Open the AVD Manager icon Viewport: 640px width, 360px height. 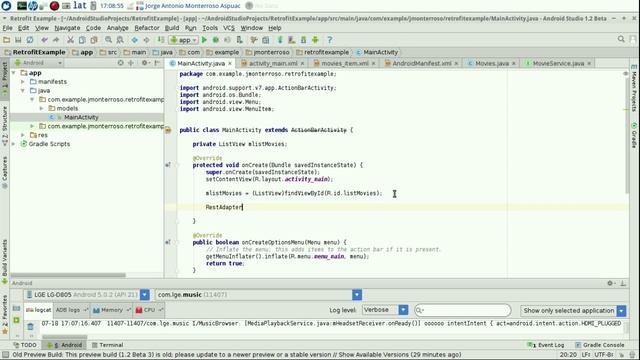[x=291, y=40]
